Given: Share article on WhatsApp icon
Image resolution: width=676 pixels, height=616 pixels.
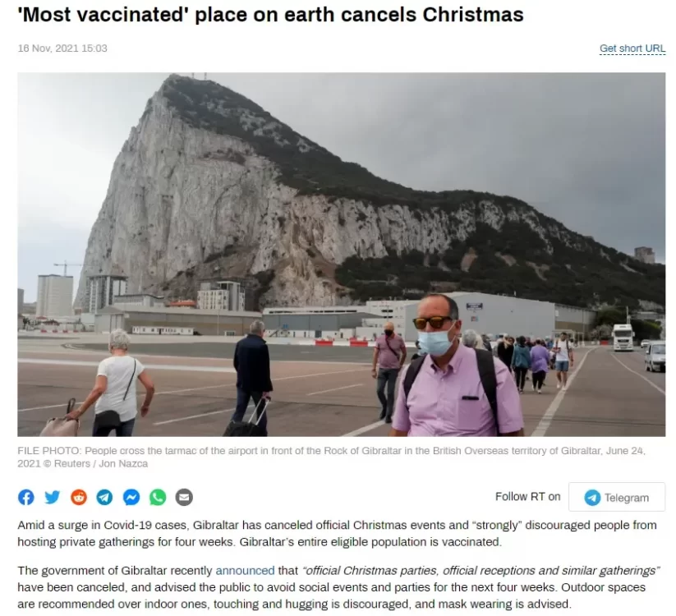Looking at the screenshot, I should coord(158,497).
